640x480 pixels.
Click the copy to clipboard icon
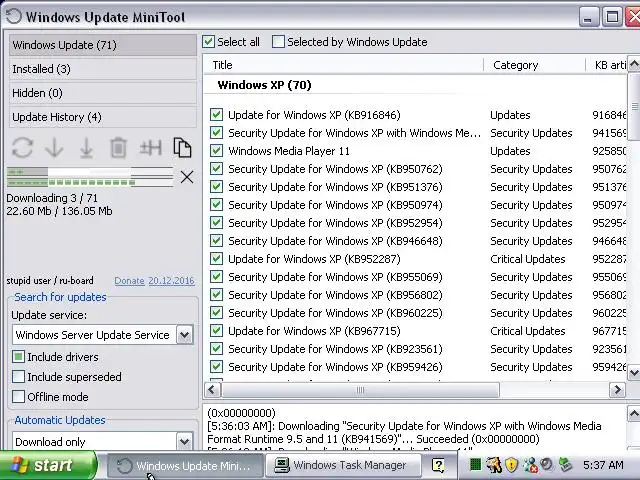point(182,147)
